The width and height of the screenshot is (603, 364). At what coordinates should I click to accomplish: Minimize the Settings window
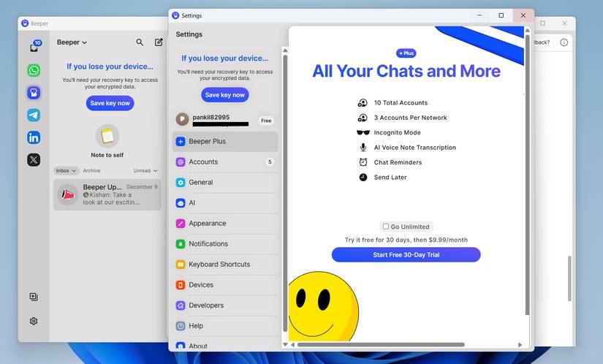pos(479,15)
